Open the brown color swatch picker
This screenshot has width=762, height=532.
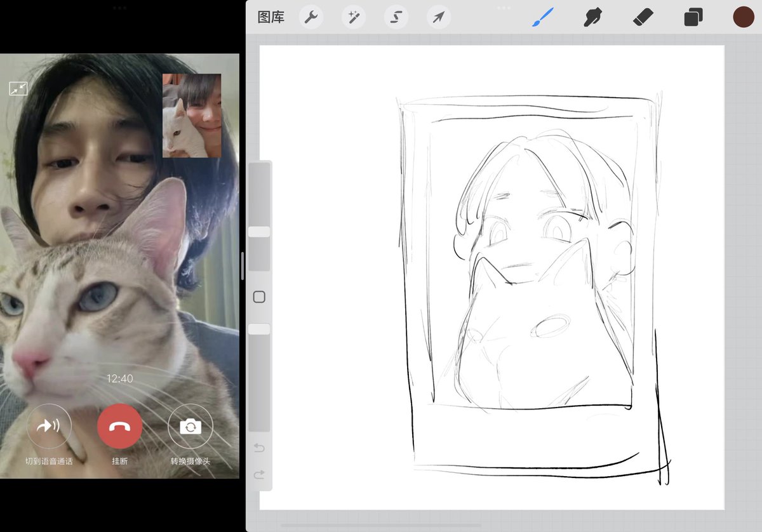[744, 17]
